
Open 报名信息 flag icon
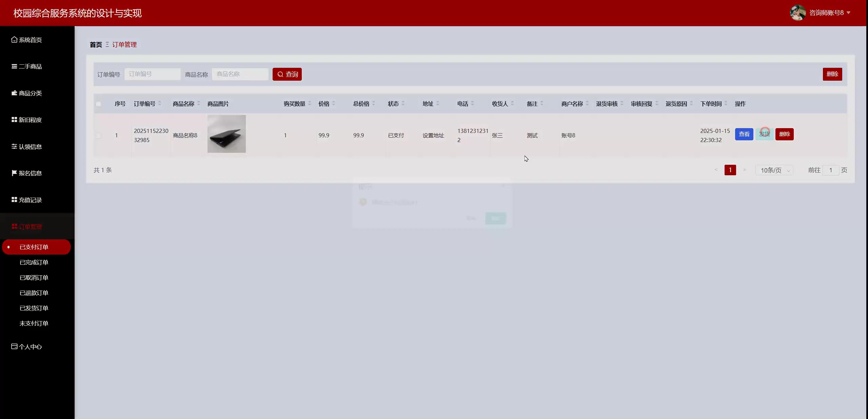point(14,173)
